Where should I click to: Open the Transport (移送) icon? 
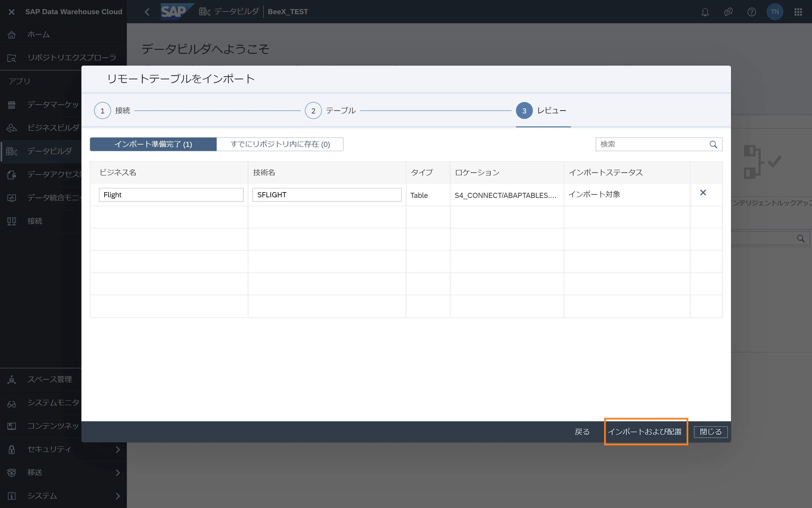click(x=12, y=472)
